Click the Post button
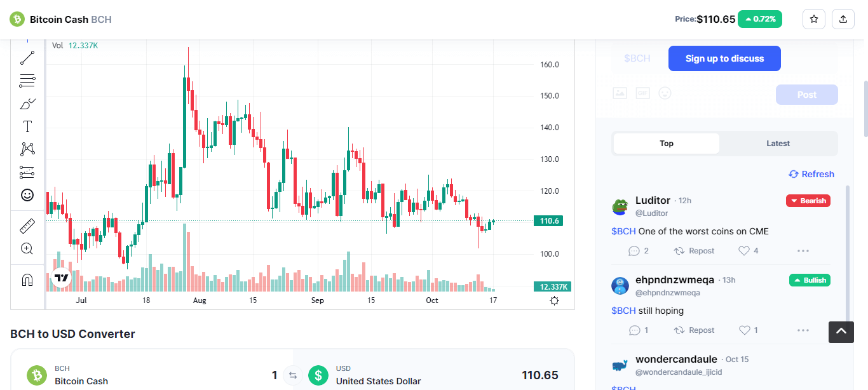The image size is (868, 390). point(807,95)
